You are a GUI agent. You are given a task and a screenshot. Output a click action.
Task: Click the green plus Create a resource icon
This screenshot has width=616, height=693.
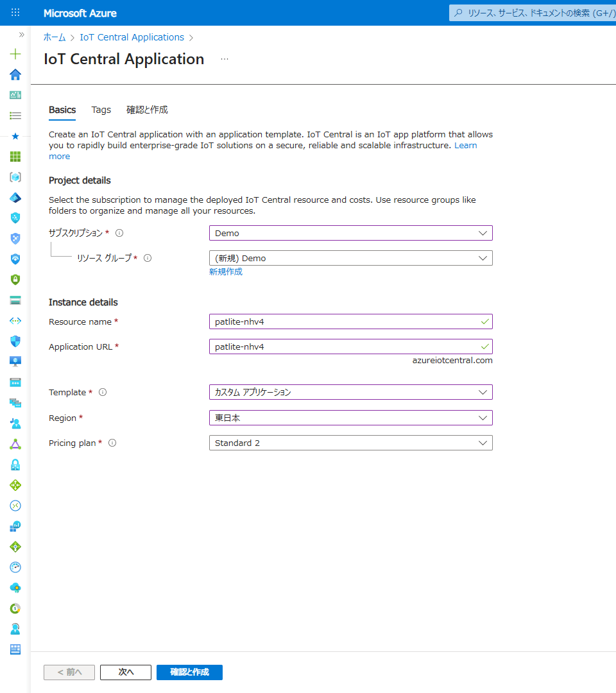15,54
